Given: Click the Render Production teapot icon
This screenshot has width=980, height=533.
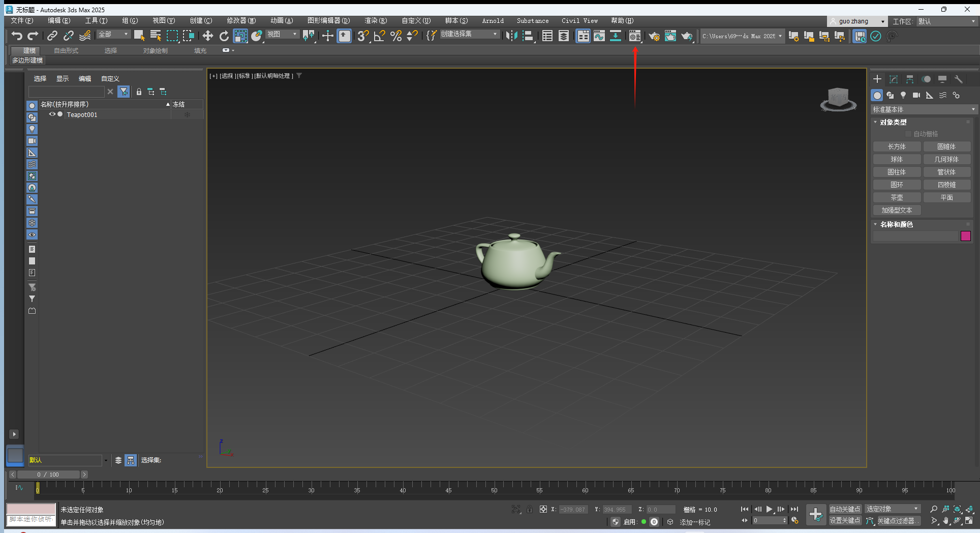Looking at the screenshot, I should 687,36.
